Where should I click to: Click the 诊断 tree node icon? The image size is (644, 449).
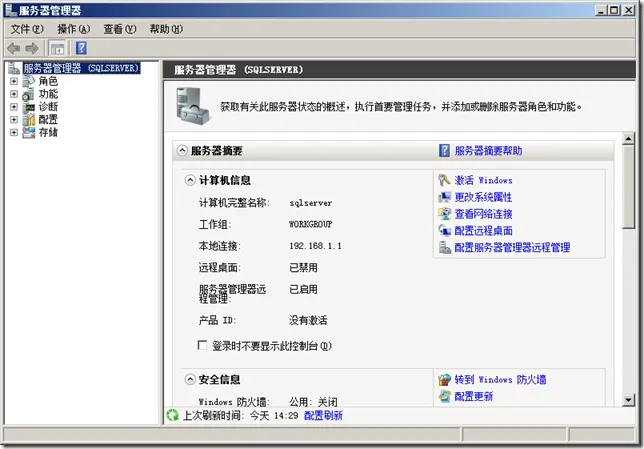pos(29,107)
